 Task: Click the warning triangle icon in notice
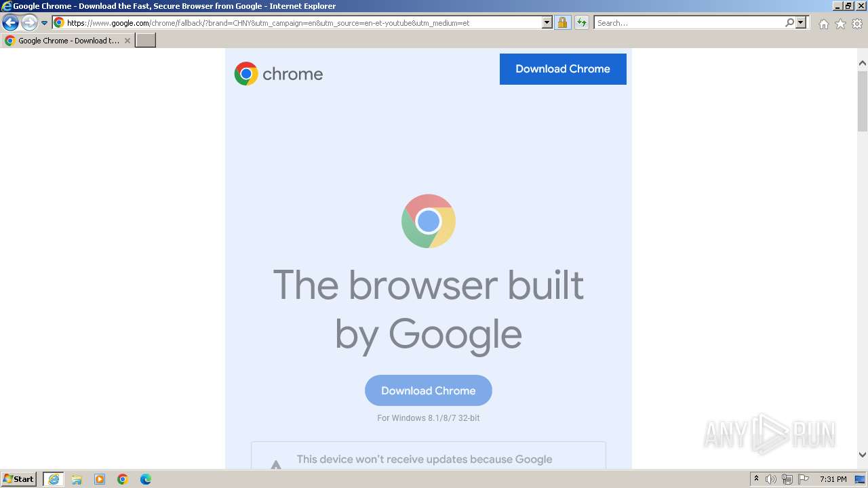point(276,464)
